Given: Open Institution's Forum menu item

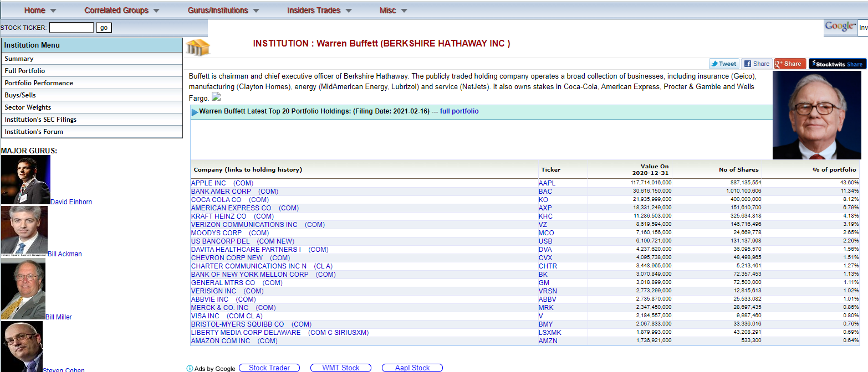Looking at the screenshot, I should coord(92,132).
